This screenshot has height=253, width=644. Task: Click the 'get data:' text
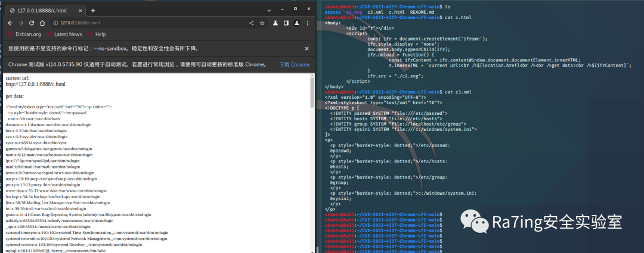(x=15, y=96)
